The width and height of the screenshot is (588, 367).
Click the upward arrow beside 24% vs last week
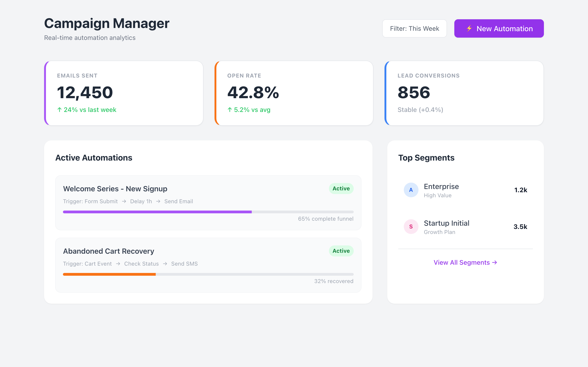(x=59, y=110)
